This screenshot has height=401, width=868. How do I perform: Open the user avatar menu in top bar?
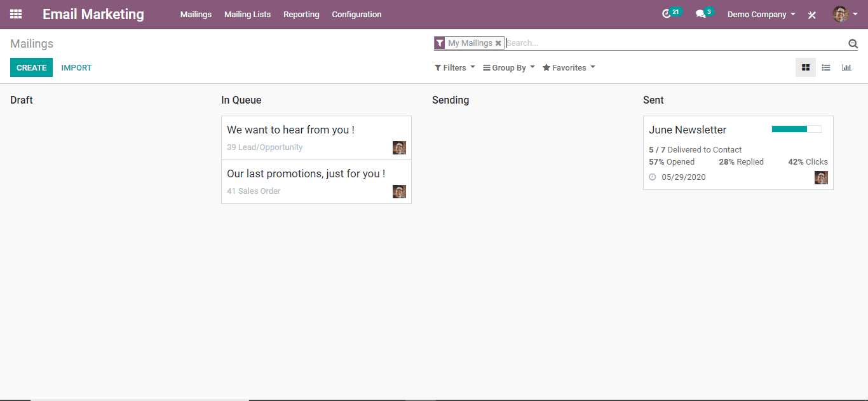pyautogui.click(x=845, y=14)
